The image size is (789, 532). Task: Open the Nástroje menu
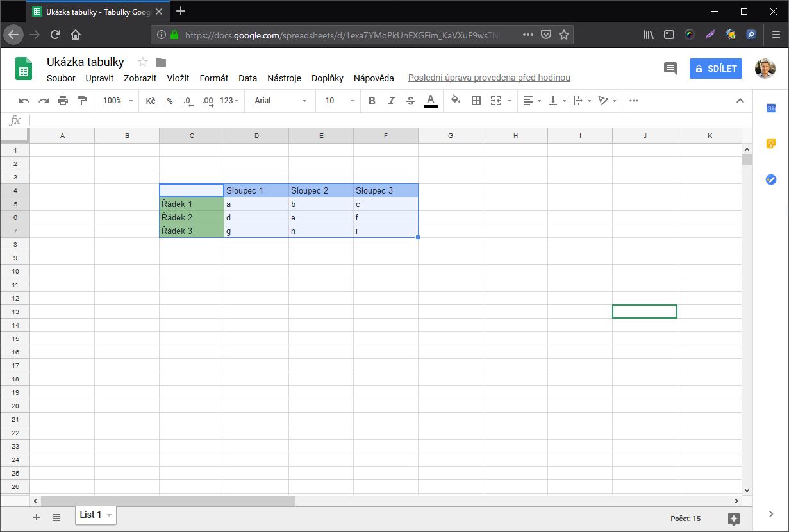click(x=284, y=78)
